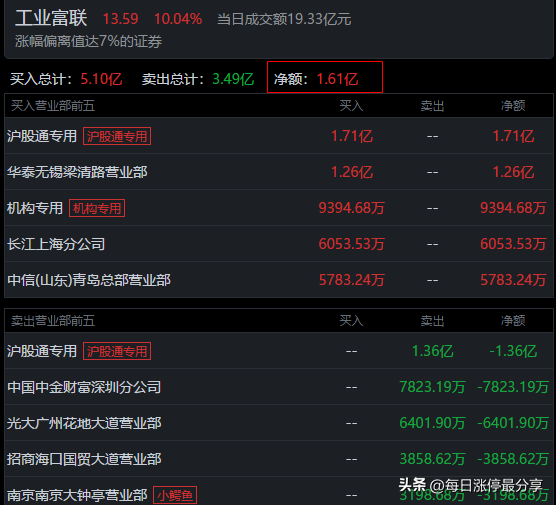Click 1.71亿 buy amount
The height and width of the screenshot is (505, 556).
pyautogui.click(x=352, y=136)
